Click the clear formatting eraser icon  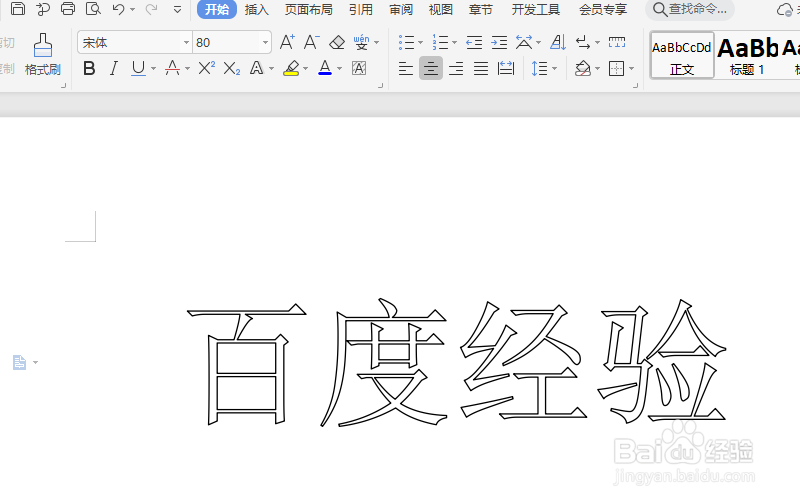[x=337, y=42]
